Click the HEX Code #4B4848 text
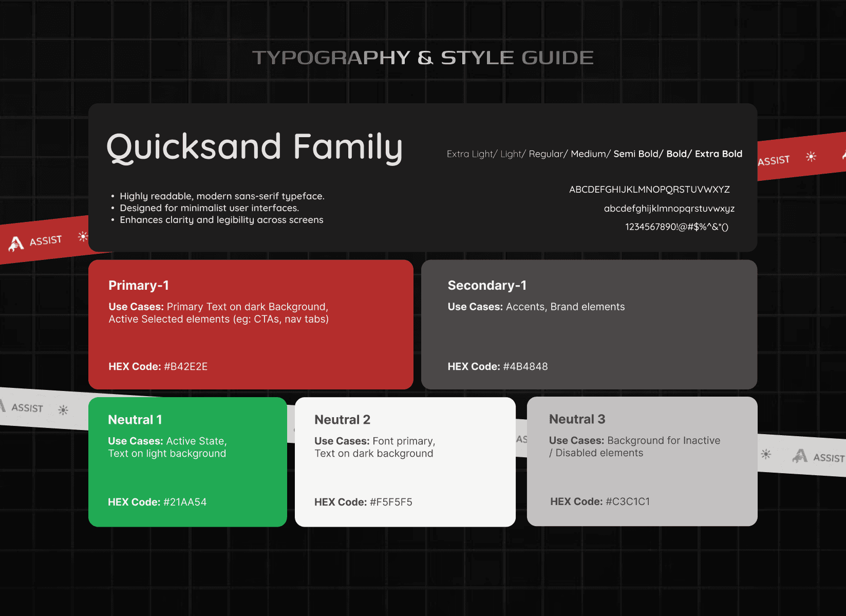The height and width of the screenshot is (616, 846). [x=498, y=366]
